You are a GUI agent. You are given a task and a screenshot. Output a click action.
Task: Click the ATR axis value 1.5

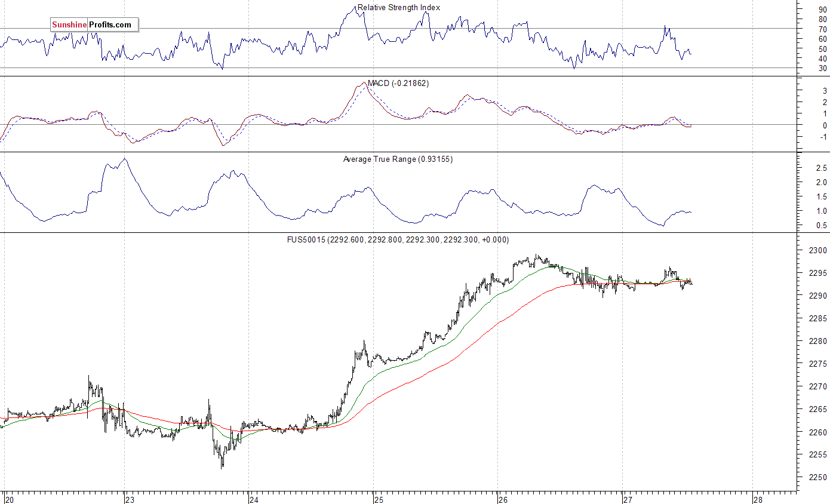(x=821, y=196)
